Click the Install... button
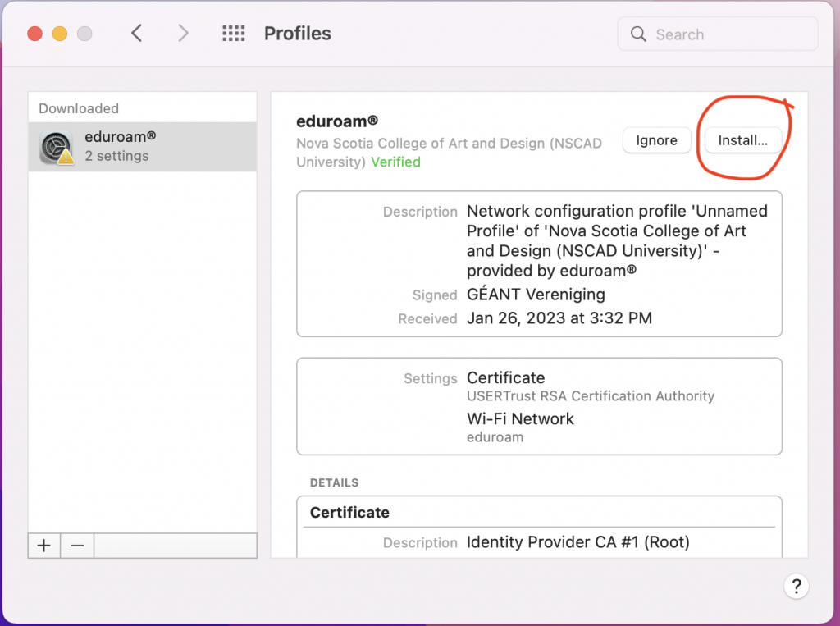The image size is (840, 626). (742, 140)
